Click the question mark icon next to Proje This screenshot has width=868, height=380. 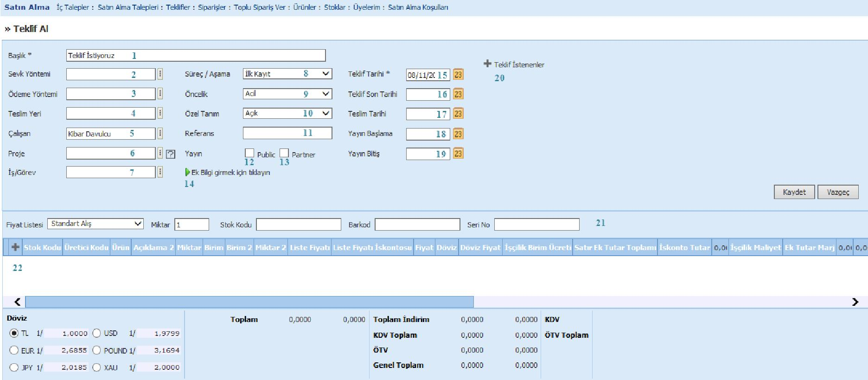170,154
